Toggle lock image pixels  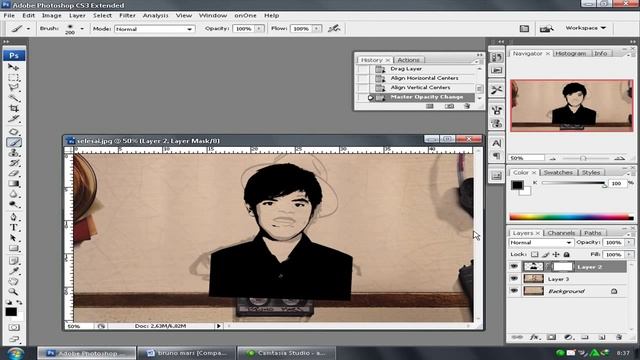click(x=546, y=254)
